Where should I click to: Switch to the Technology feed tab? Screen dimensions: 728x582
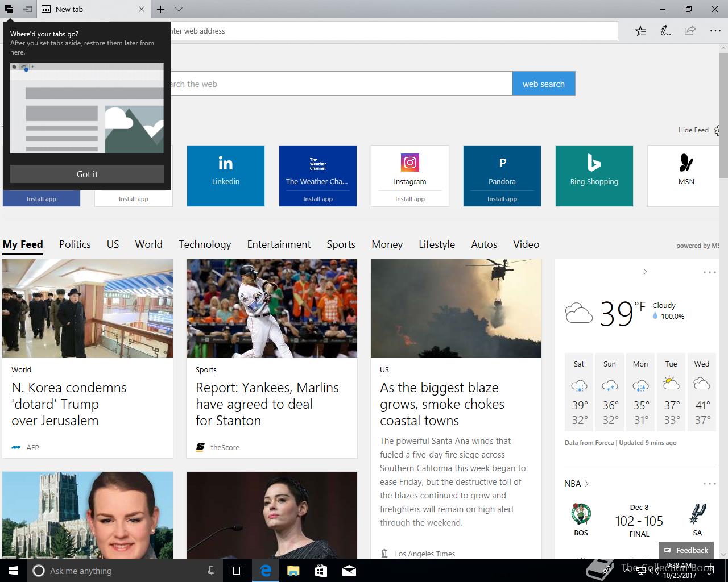point(205,244)
